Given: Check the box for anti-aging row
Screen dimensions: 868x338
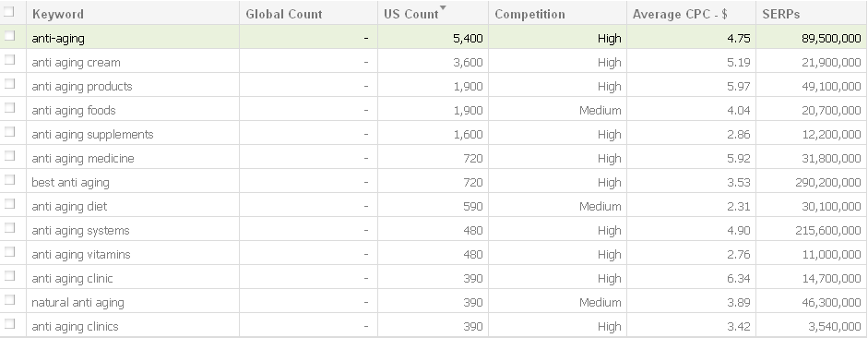Looking at the screenshot, I should (x=9, y=35).
